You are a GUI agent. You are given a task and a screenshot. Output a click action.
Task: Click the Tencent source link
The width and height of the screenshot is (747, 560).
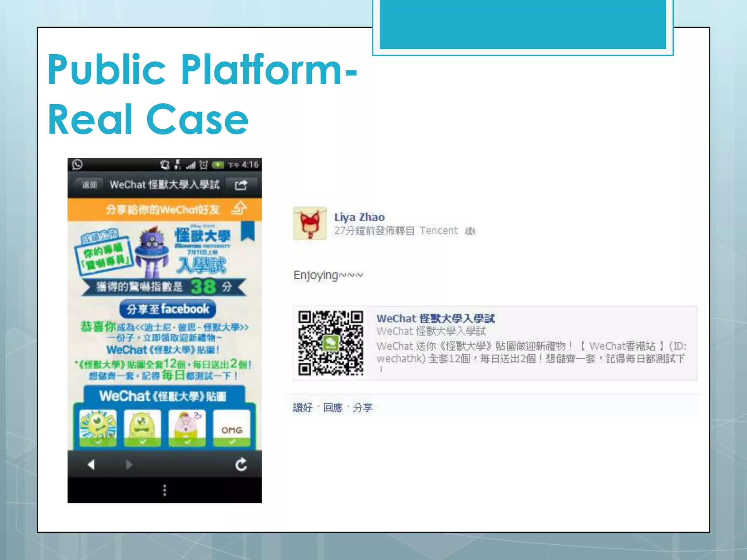438,230
